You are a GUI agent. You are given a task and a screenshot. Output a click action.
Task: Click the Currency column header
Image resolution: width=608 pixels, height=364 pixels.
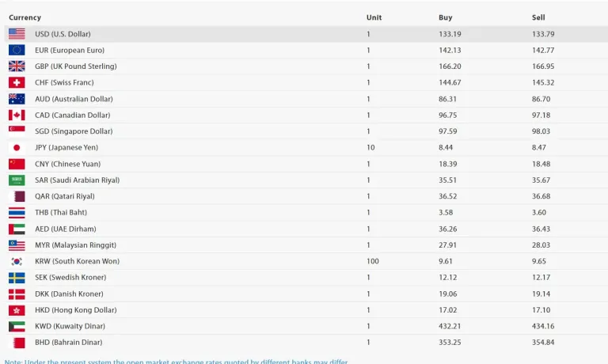click(25, 17)
